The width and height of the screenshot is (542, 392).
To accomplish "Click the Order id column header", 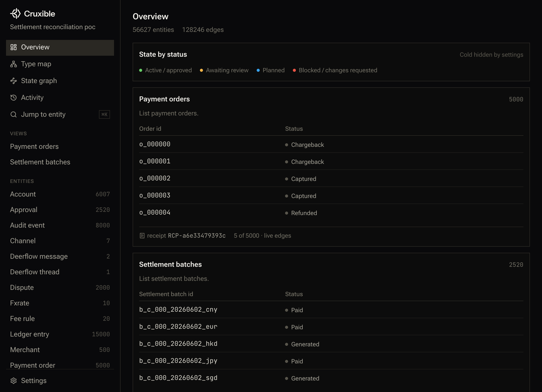I will pos(150,129).
